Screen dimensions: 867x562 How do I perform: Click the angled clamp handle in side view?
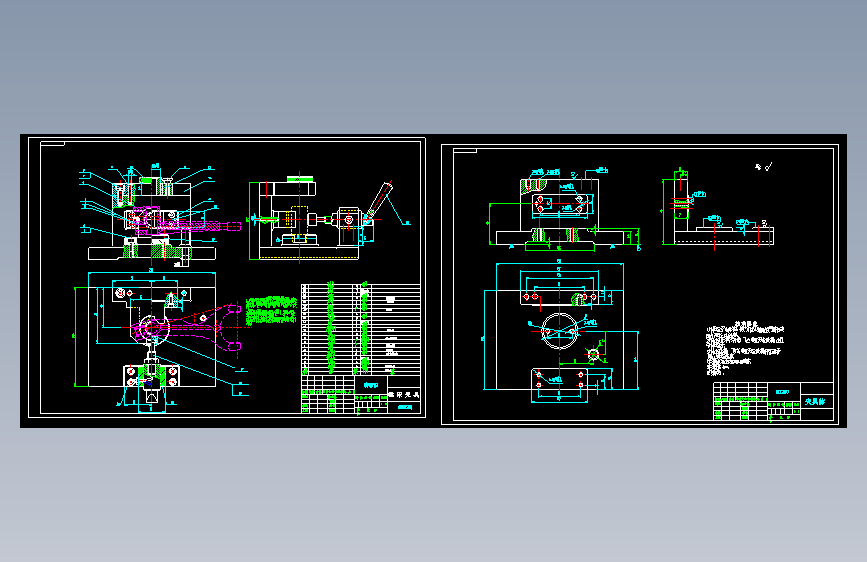380,200
